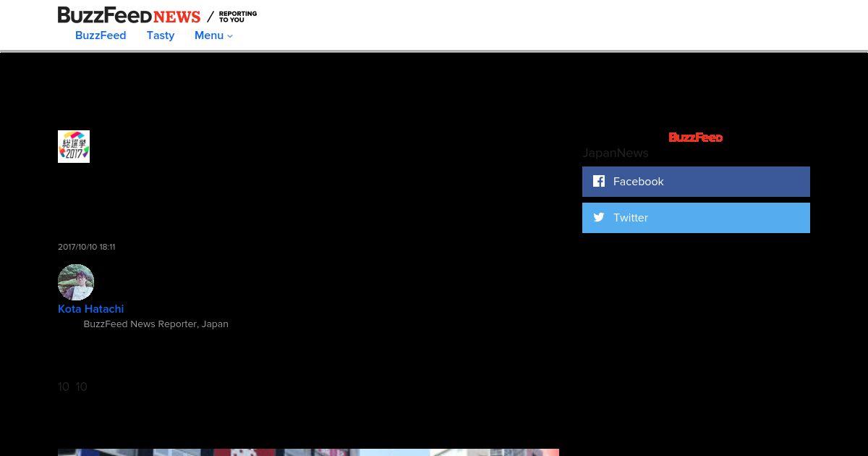This screenshot has height=456, width=868.
Task: Follow on Facebook button
Action: 696,182
